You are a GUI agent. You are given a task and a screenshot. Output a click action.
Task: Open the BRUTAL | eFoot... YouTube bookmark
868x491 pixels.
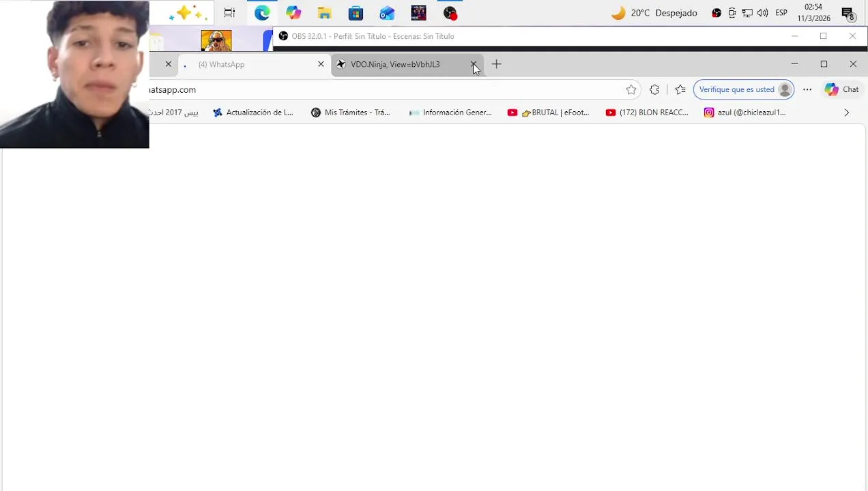pyautogui.click(x=549, y=113)
